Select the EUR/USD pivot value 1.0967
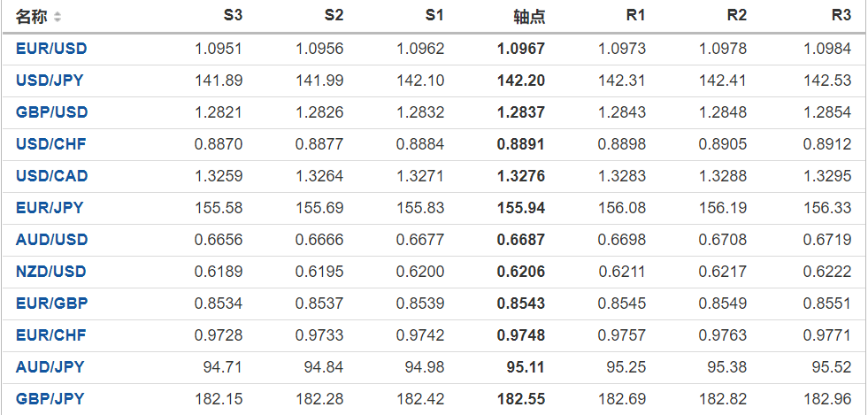868x415 pixels. [x=521, y=49]
